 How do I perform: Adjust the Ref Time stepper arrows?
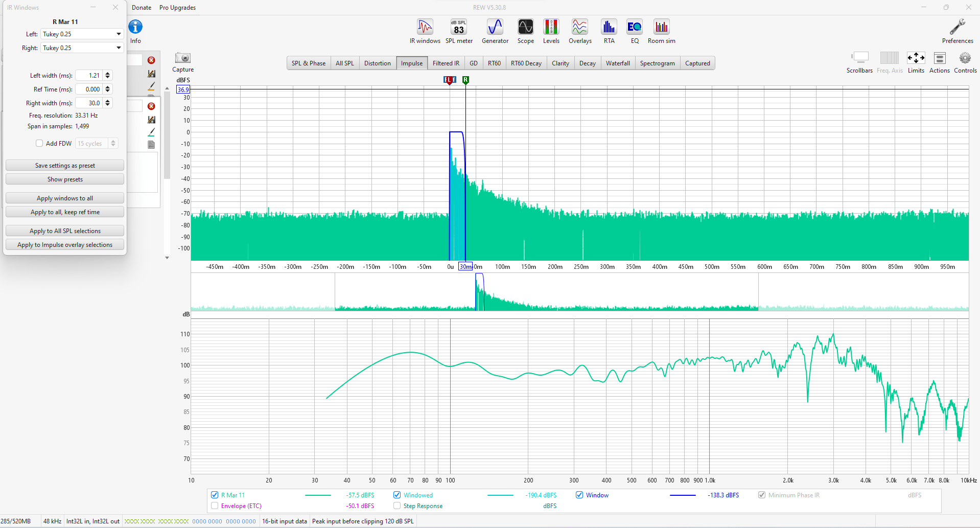[x=107, y=89]
